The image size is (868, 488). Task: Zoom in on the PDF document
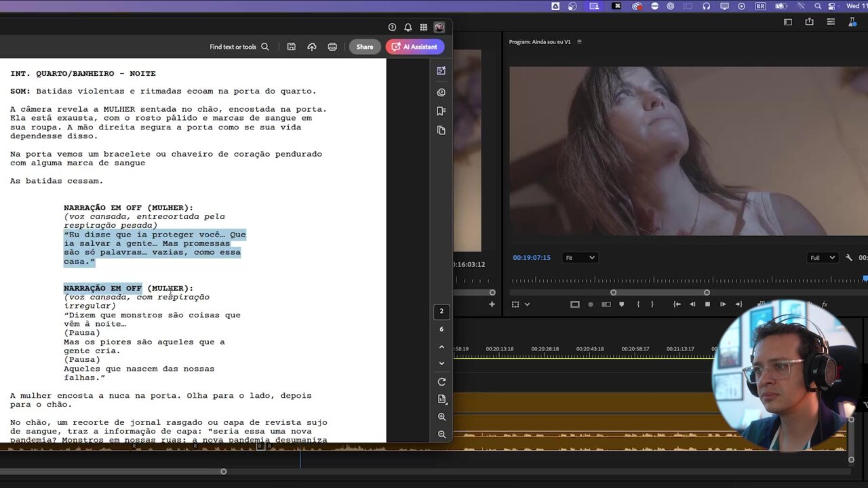441,417
